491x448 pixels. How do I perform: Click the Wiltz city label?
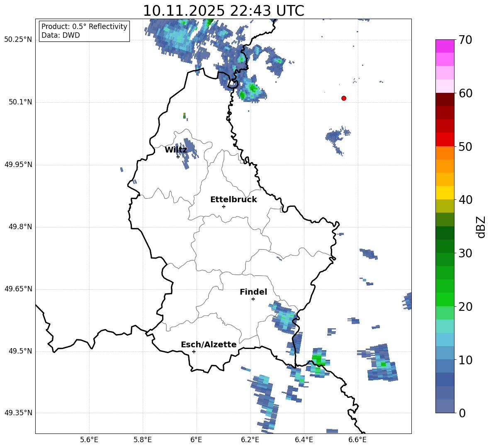click(x=176, y=150)
